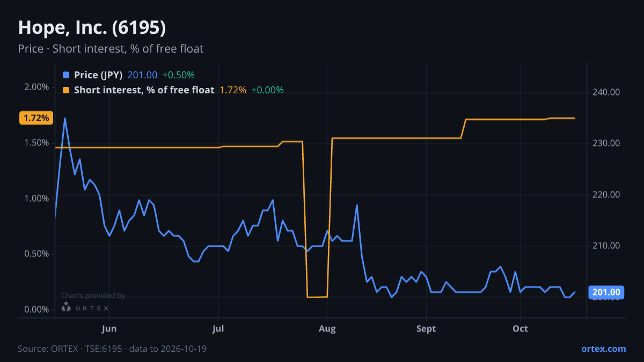
Task: Click the 201.00 price value in legend
Action: (x=142, y=75)
